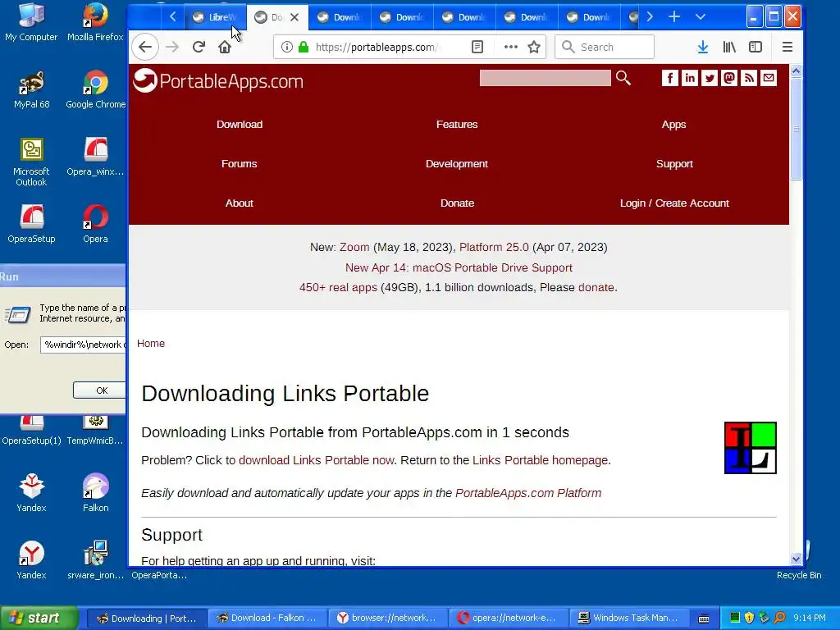Open the Links Portable homepage link

(540, 460)
